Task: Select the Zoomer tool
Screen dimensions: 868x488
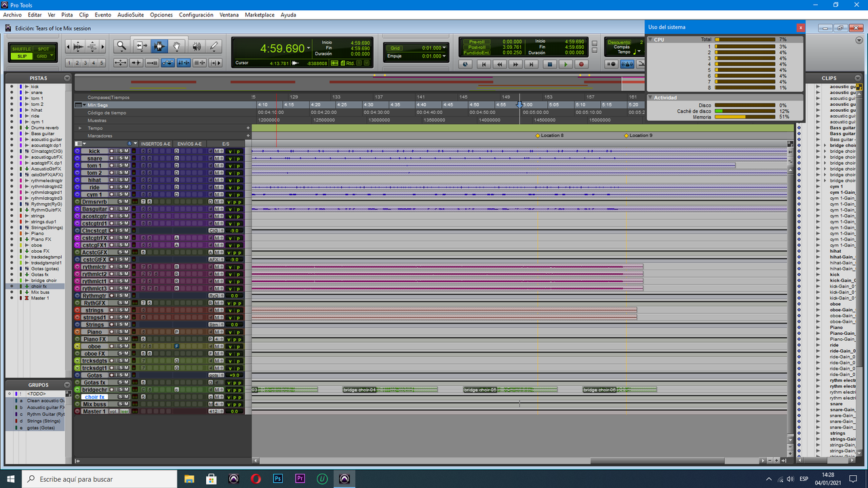Action: click(121, 46)
